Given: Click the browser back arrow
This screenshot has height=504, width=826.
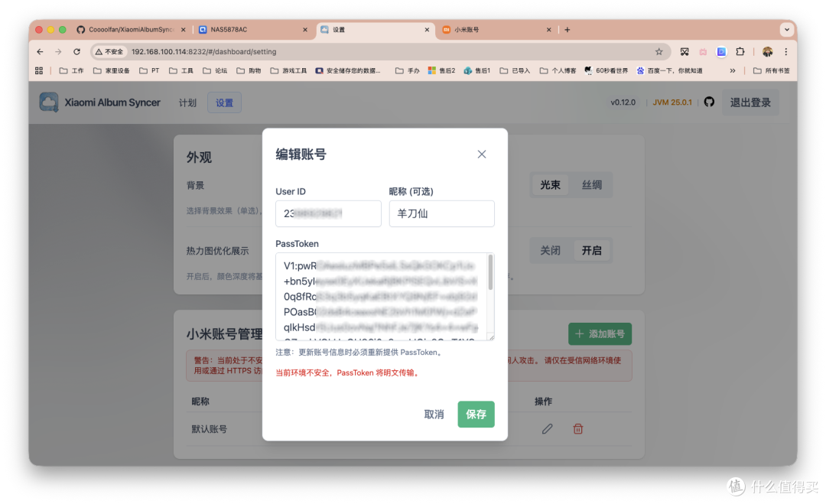Looking at the screenshot, I should [40, 51].
